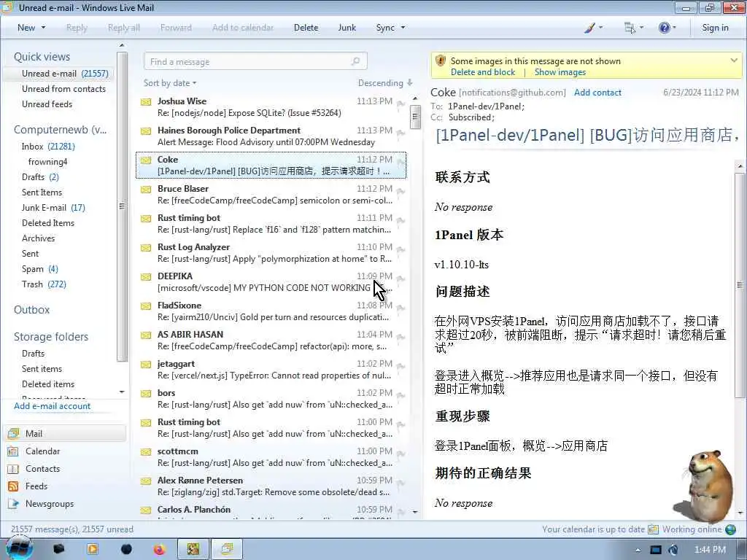The width and height of the screenshot is (747, 560).
Task: Click the Add e-mail account link
Action: pyautogui.click(x=52, y=406)
